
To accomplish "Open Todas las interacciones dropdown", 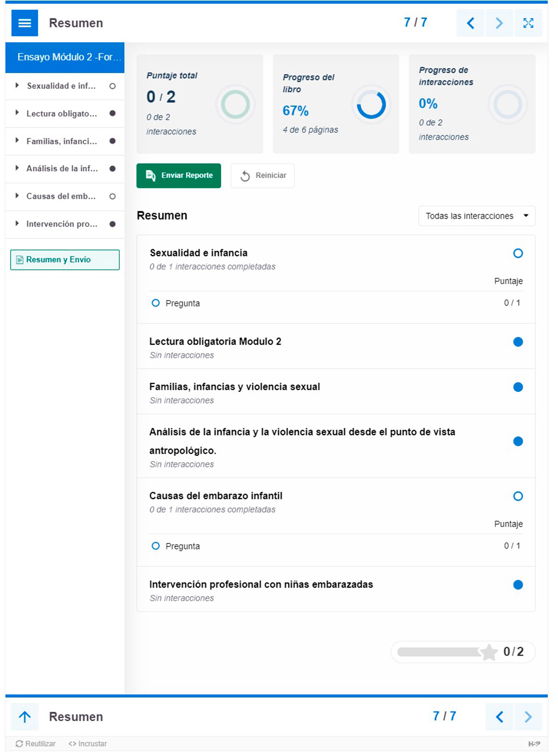I will point(477,216).
